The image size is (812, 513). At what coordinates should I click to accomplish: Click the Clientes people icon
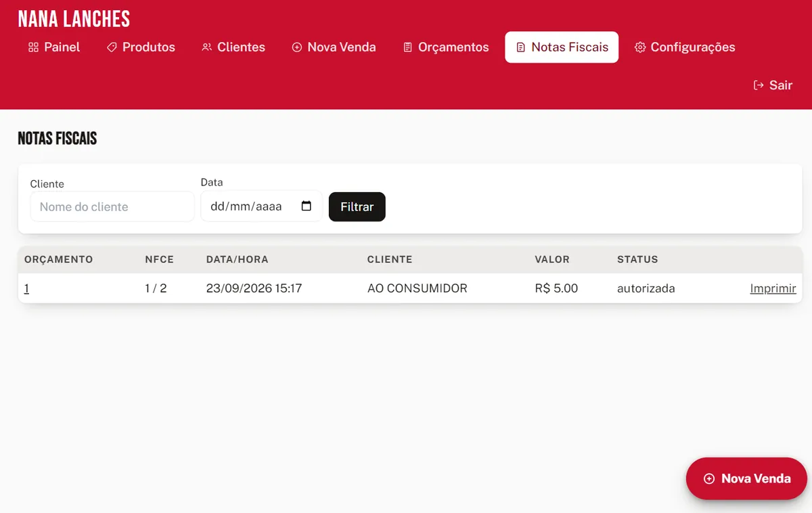pos(206,47)
